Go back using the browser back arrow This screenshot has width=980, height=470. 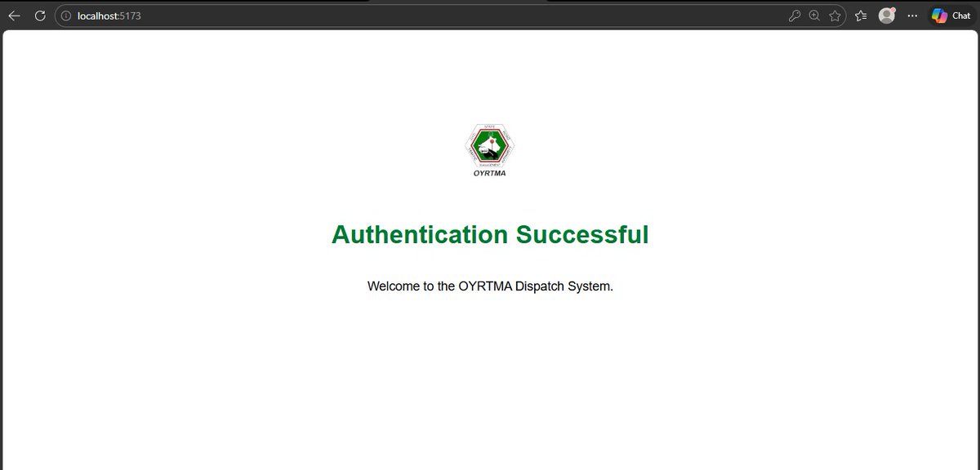coord(15,16)
